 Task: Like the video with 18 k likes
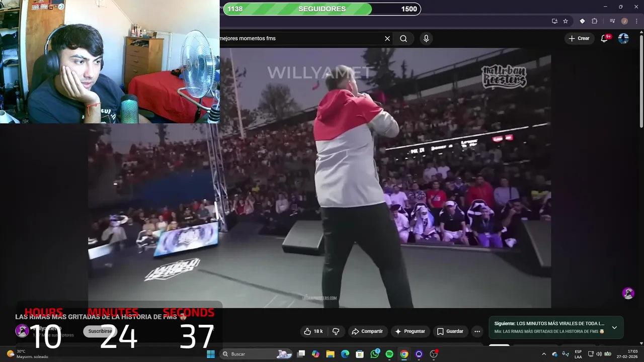click(312, 331)
